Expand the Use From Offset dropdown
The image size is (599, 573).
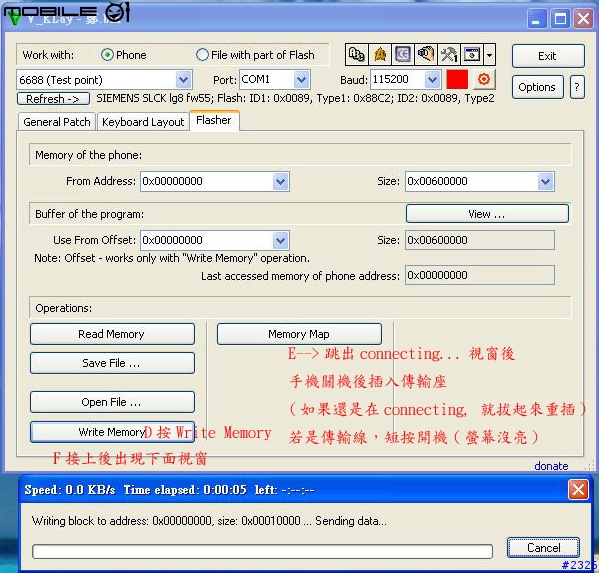pyautogui.click(x=280, y=240)
